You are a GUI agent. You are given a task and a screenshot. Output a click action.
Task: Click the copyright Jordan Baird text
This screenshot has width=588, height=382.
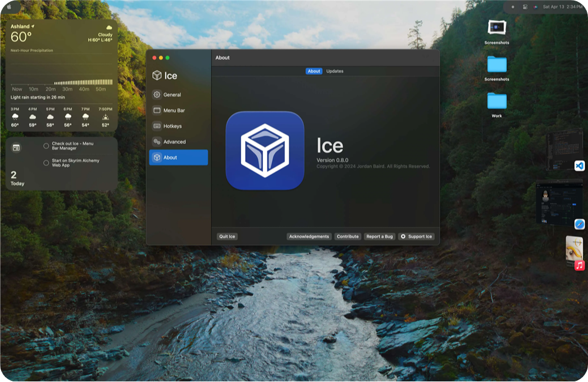[x=373, y=166]
